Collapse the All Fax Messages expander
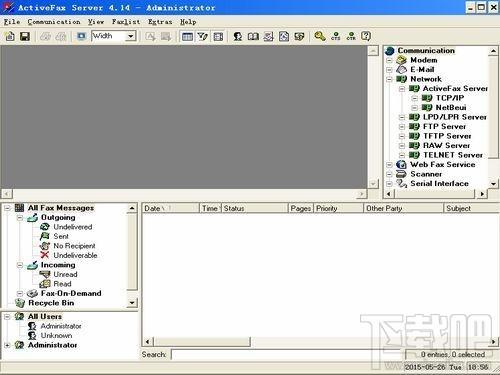 7,208
